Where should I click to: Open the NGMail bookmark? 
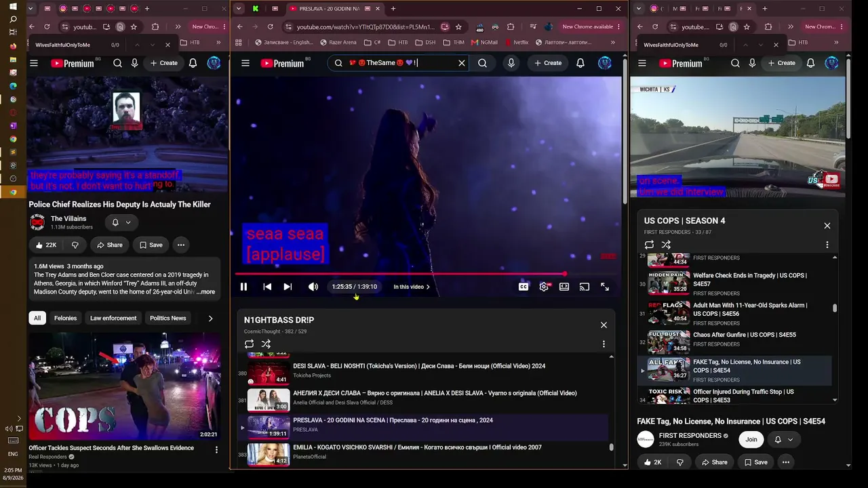click(x=484, y=42)
